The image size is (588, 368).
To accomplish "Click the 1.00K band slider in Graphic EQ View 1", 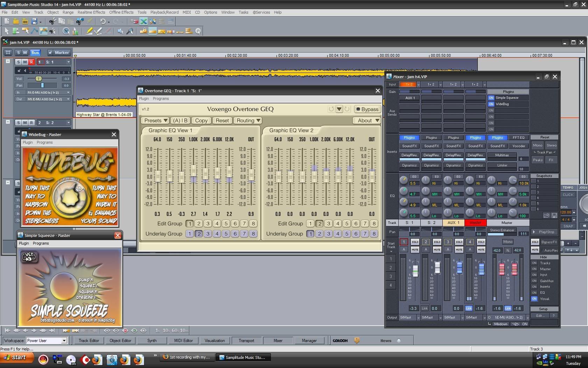I will (194, 171).
